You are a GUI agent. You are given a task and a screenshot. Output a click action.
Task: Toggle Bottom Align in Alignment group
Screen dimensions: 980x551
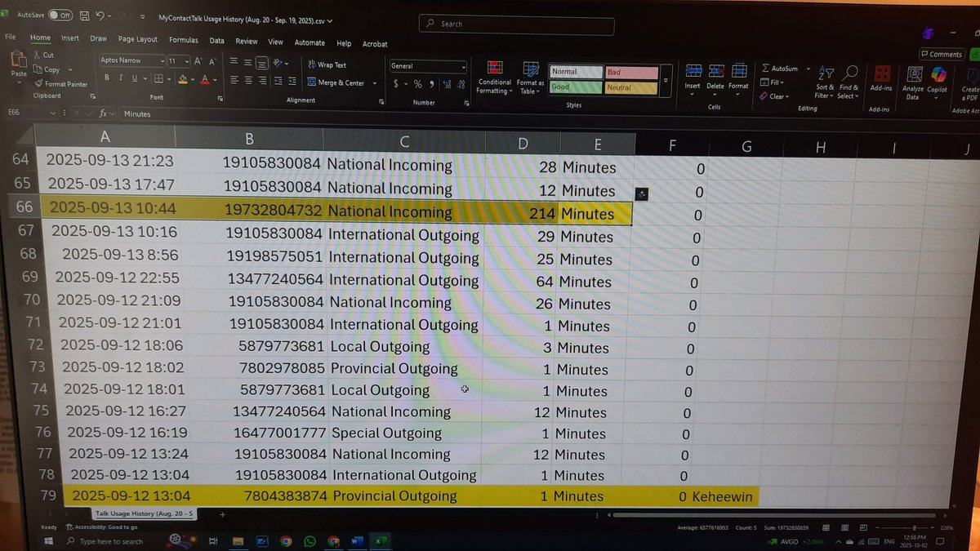(261, 63)
